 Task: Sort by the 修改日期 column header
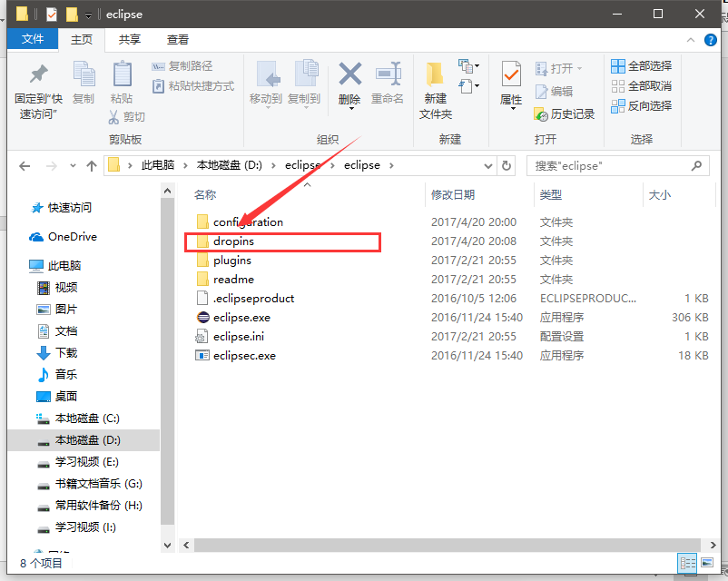(453, 195)
